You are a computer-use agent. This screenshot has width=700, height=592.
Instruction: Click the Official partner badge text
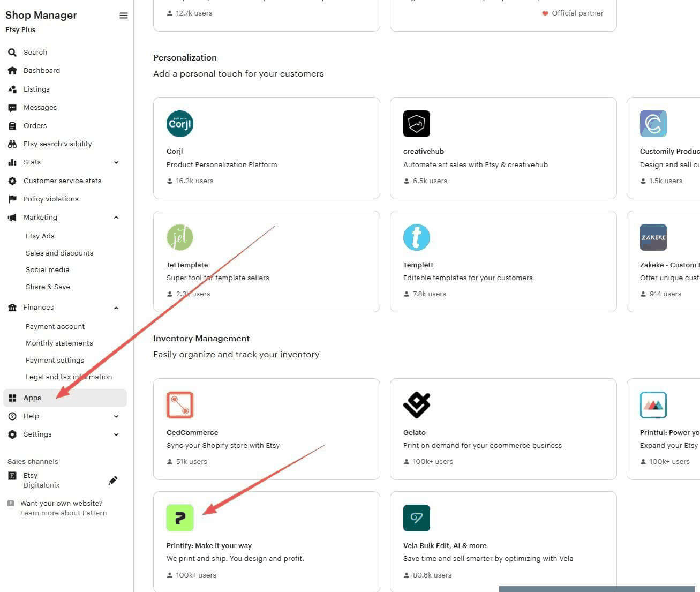[577, 13]
